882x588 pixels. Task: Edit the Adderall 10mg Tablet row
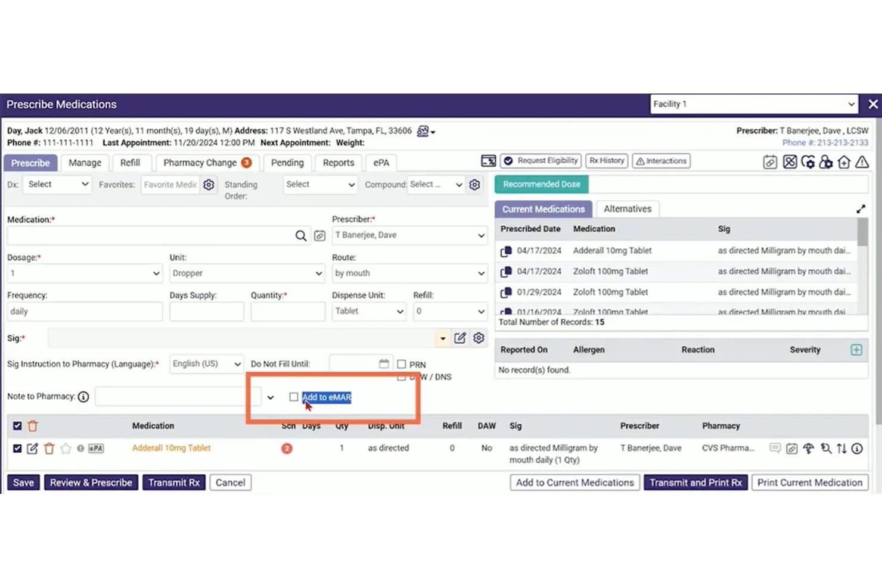point(32,449)
